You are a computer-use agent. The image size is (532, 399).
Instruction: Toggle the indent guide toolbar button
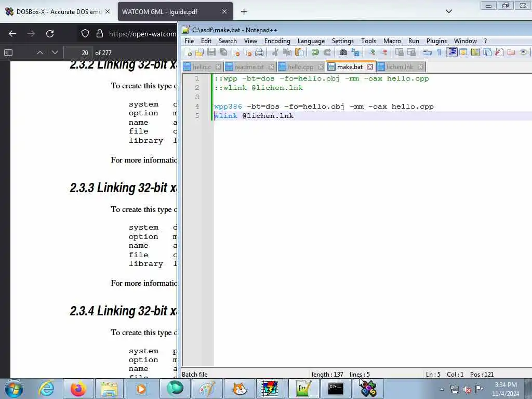[x=451, y=52]
